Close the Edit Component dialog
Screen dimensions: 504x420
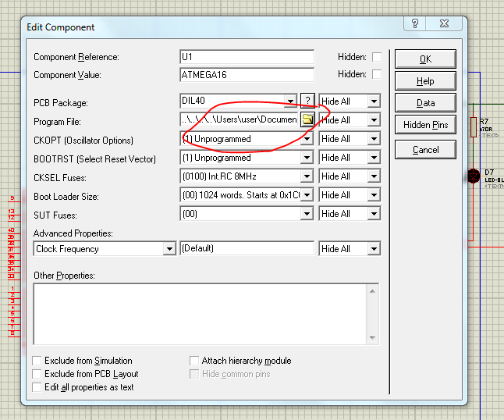coord(444,23)
